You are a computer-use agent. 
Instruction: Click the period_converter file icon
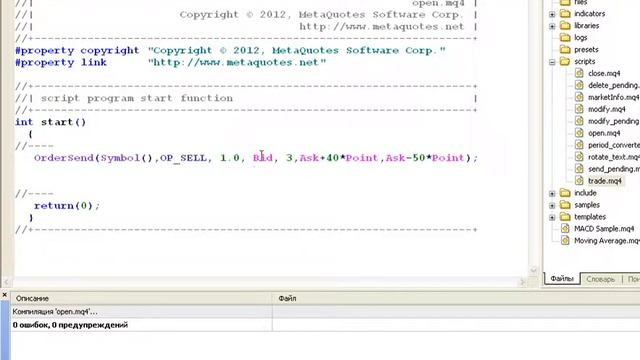[579, 145]
